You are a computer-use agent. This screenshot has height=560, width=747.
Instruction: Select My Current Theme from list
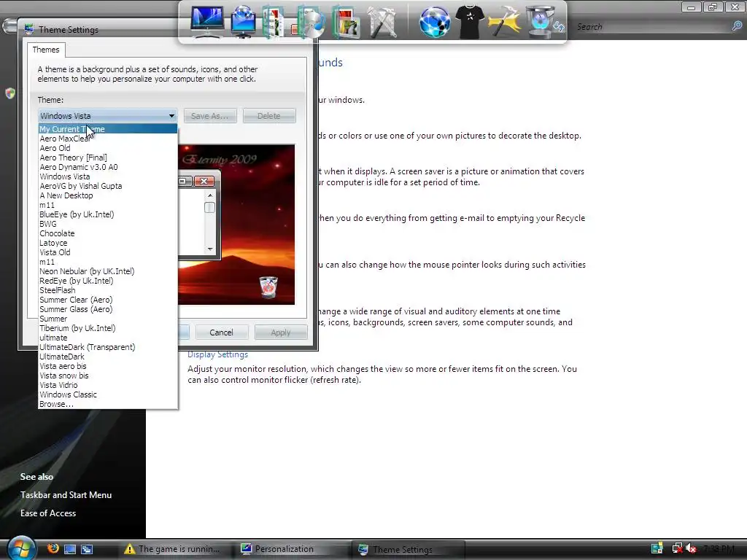click(108, 129)
